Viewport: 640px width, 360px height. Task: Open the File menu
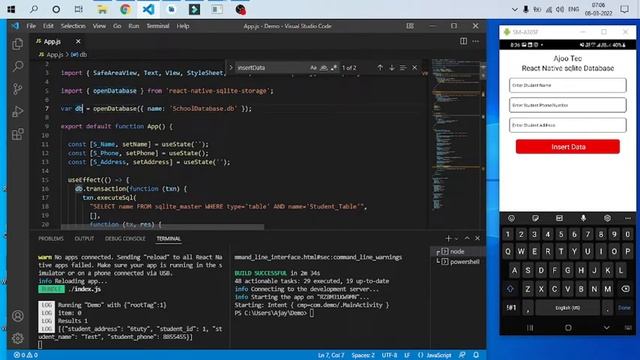[31, 26]
